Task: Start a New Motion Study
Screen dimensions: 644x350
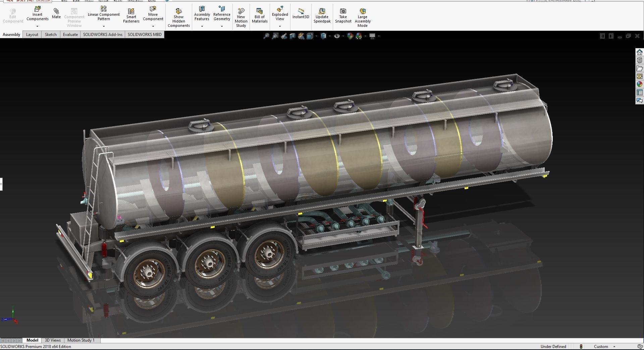Action: (x=241, y=17)
